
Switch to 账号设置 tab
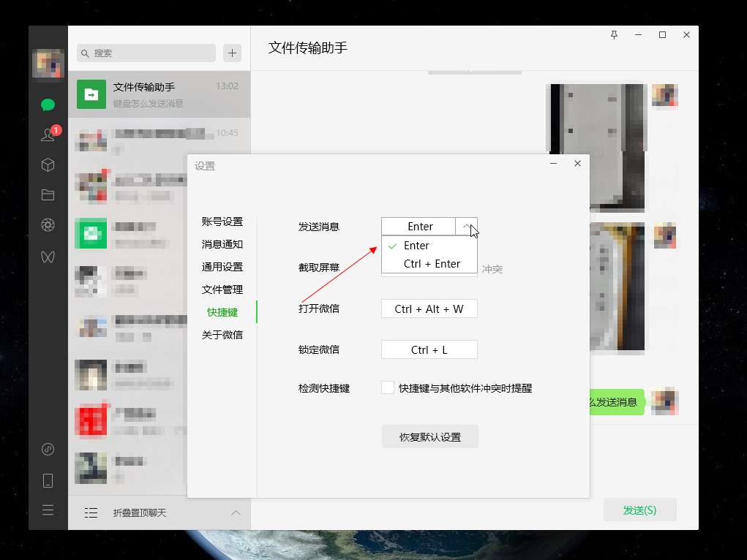click(x=222, y=222)
